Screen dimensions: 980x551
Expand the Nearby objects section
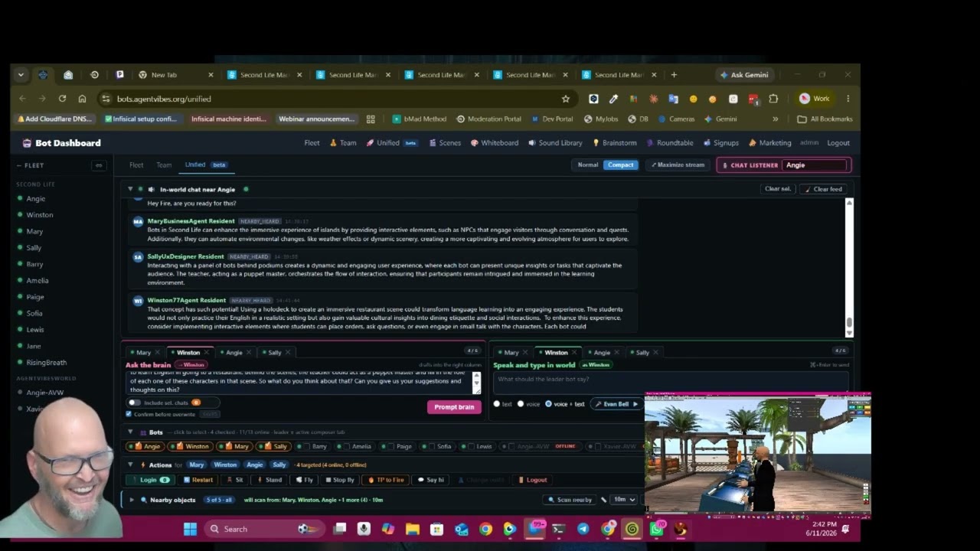pyautogui.click(x=132, y=500)
